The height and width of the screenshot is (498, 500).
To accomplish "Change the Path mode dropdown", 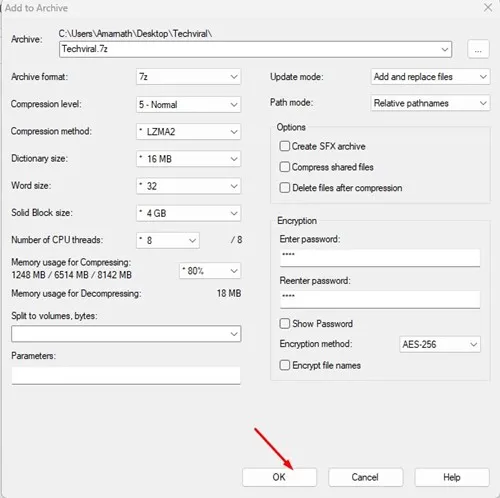I will 430,103.
